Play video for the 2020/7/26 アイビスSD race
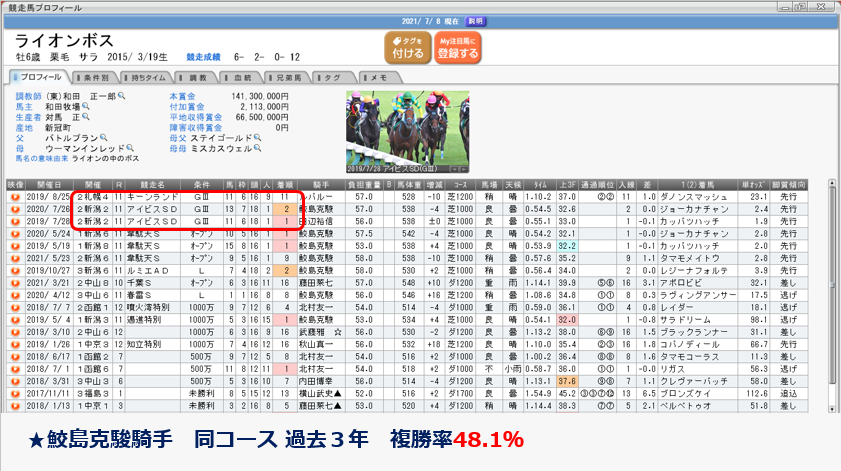Viewport: 841px width, 471px height. [x=15, y=208]
